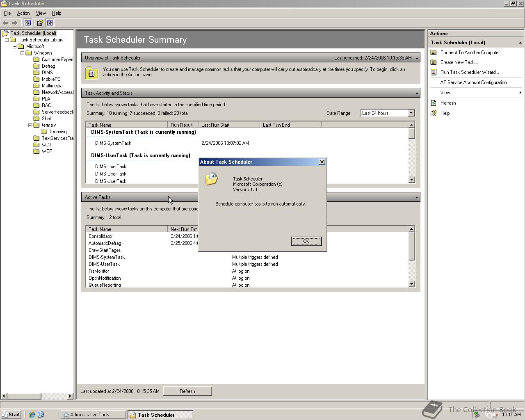Sort activity list by Last Run Start column
Viewport: 525px width, 420px height.
click(229, 125)
